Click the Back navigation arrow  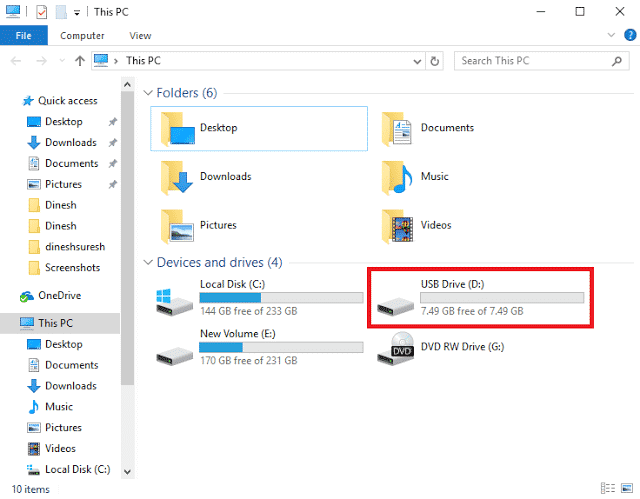16,61
